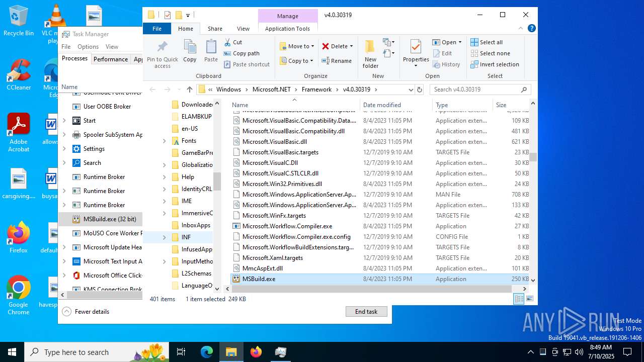Click file list vertical scrollbar thumb

(x=533, y=157)
